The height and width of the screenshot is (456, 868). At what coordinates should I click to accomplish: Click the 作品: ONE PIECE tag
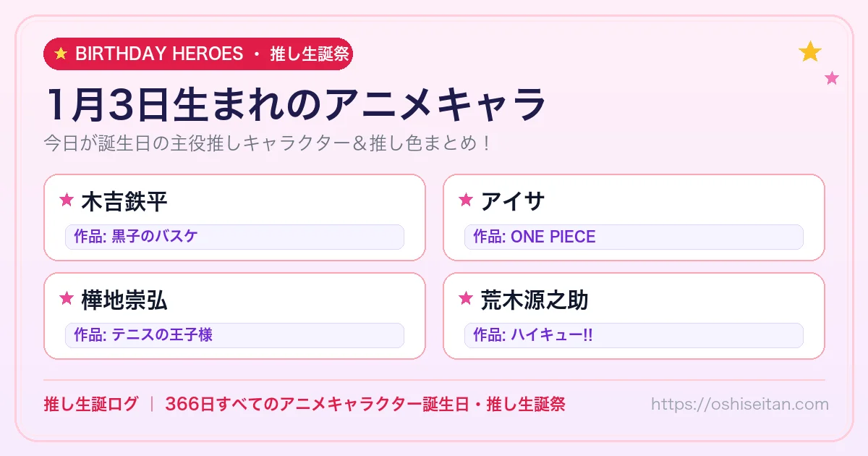point(634,237)
